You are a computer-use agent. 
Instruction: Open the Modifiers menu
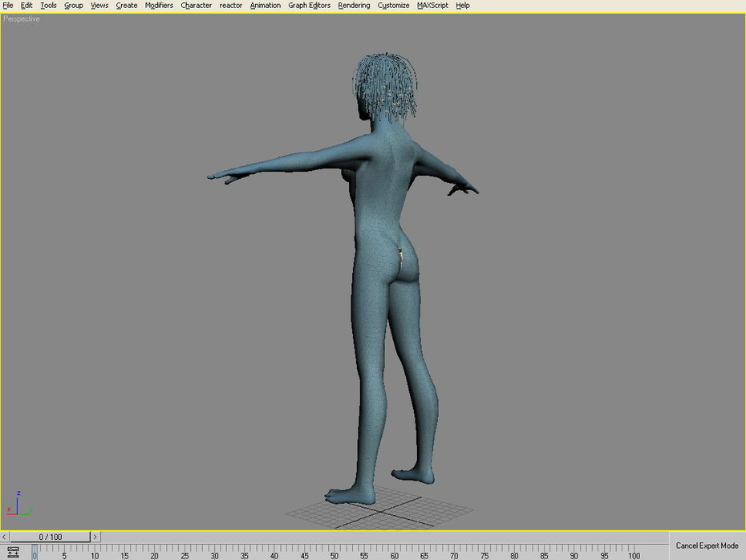(159, 6)
